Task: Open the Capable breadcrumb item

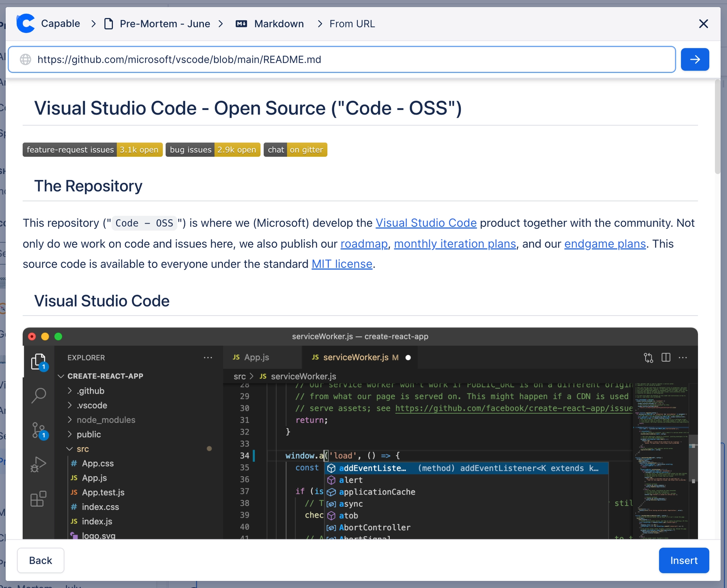Action: (x=61, y=24)
